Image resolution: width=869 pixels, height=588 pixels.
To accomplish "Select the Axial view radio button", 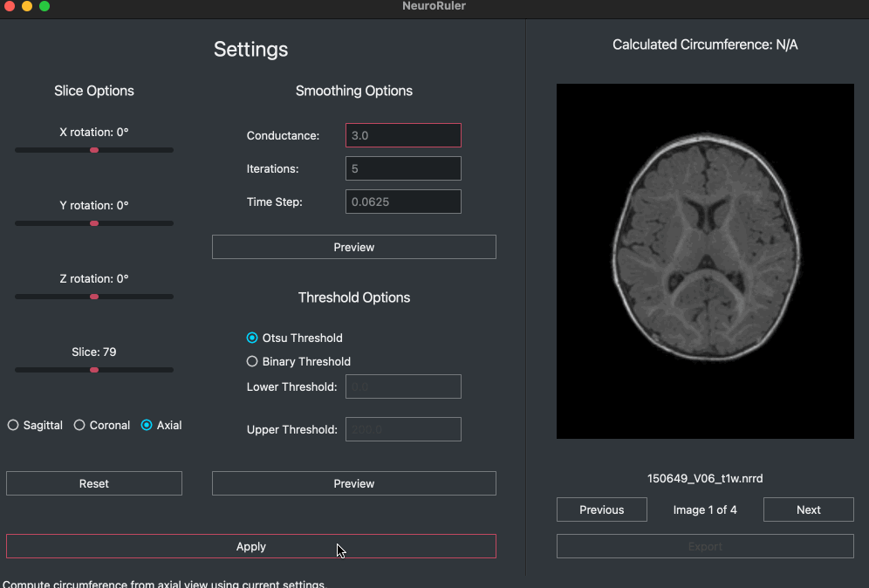I will click(x=147, y=425).
